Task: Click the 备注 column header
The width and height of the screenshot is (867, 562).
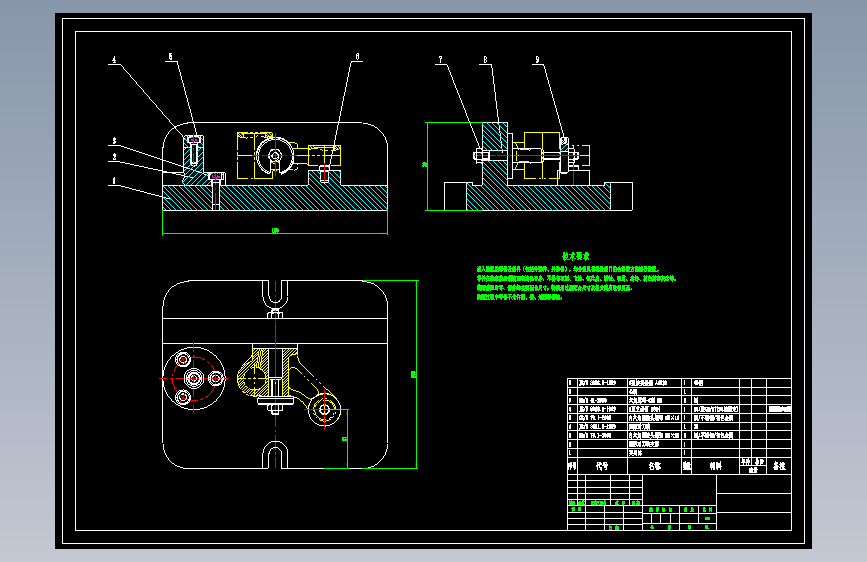Action: (779, 466)
